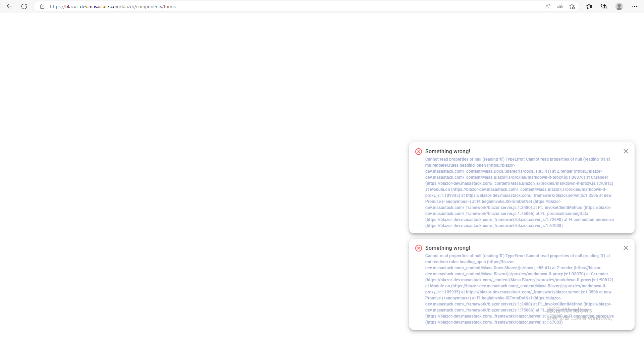Screen dimensions: 644x338
Task: Click the red error icon on bottom toast
Action: pos(418,248)
